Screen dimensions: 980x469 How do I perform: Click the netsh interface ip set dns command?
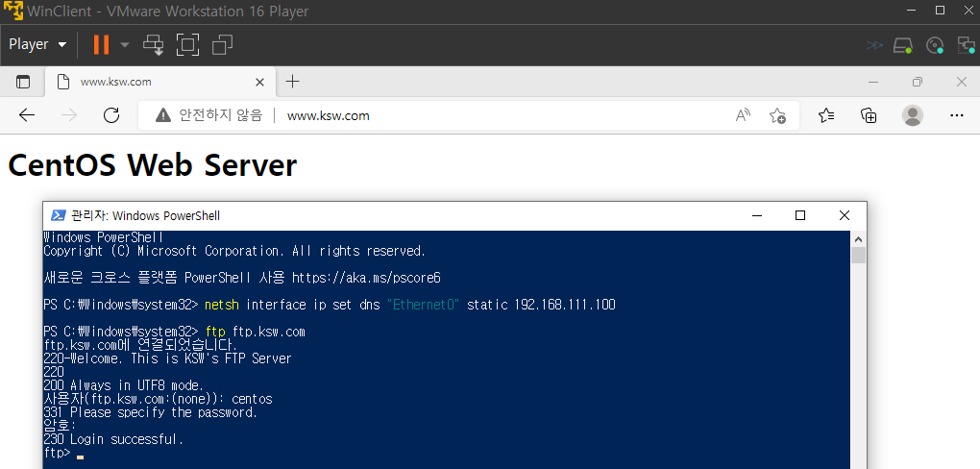point(410,306)
